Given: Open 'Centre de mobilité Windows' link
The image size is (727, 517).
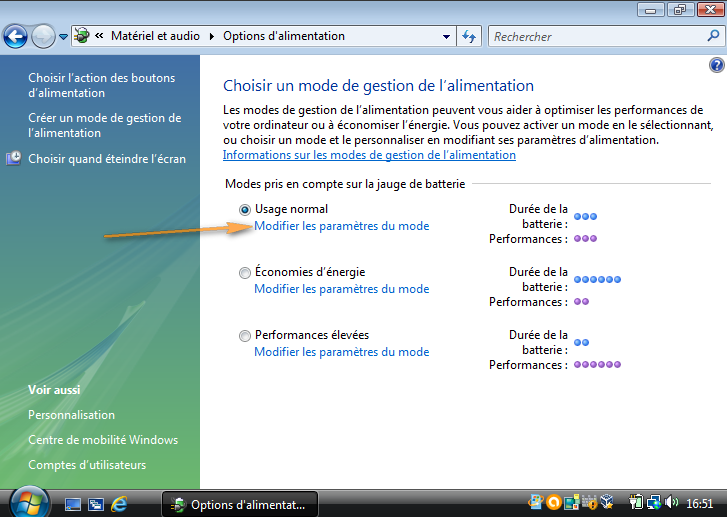Looking at the screenshot, I should pyautogui.click(x=103, y=440).
